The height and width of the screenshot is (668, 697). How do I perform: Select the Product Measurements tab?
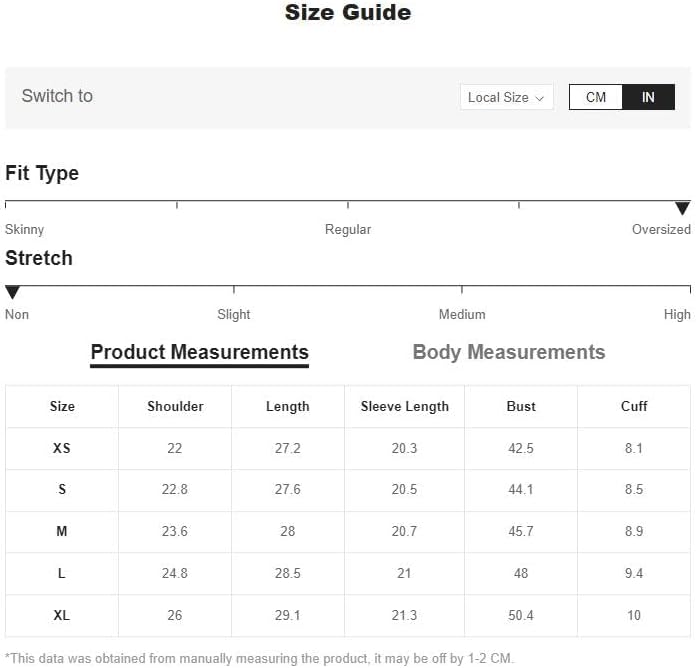[200, 353]
